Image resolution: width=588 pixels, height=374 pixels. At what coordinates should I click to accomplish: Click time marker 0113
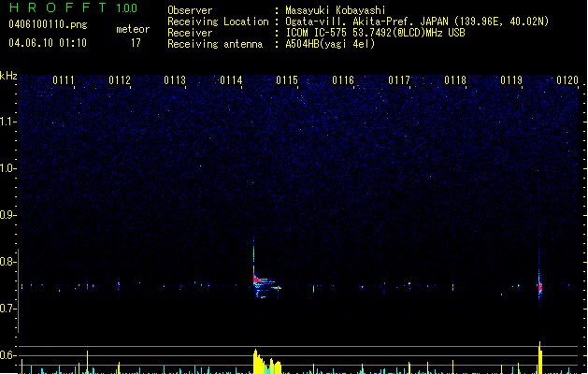tap(175, 80)
